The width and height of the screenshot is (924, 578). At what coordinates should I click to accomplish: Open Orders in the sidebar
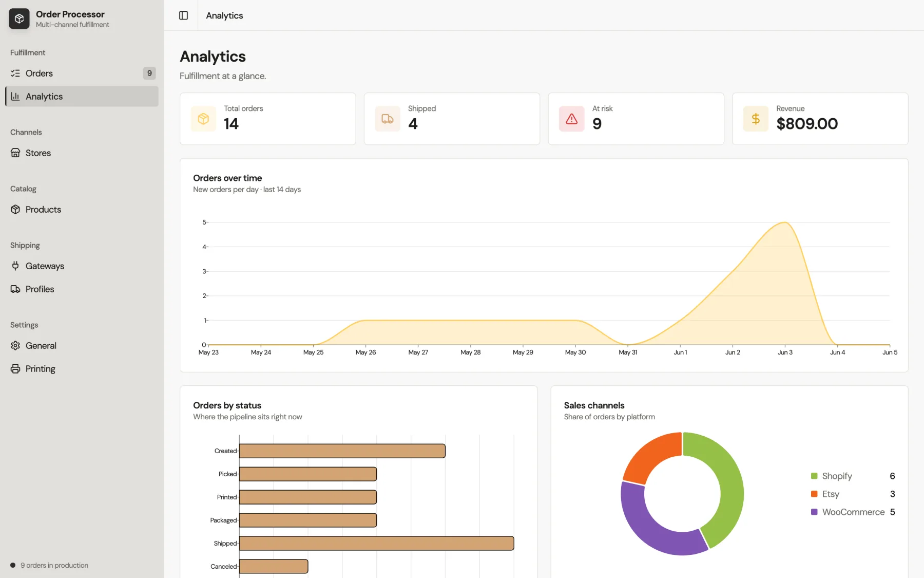[82, 73]
